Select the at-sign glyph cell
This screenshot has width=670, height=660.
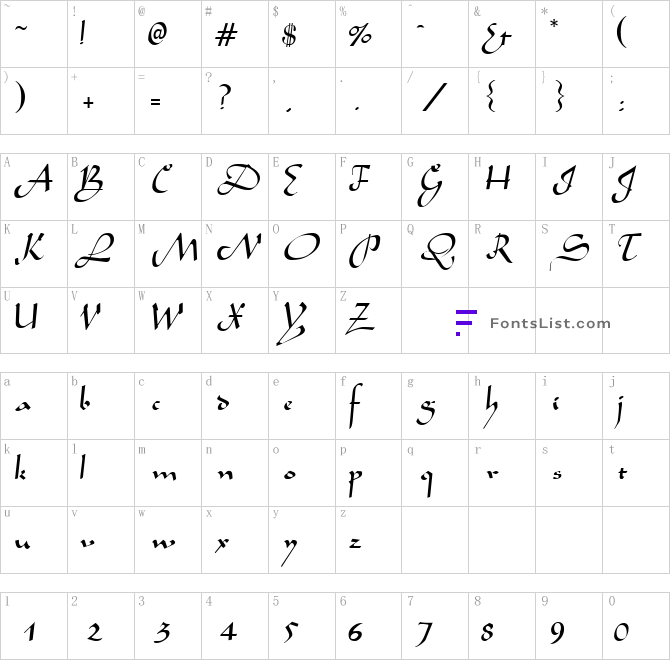(x=168, y=34)
